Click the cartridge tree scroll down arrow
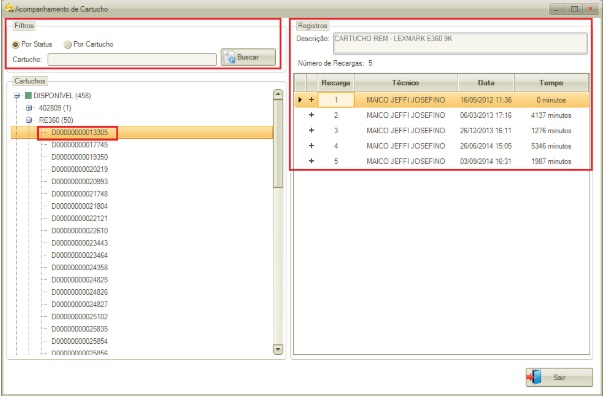 278,349
